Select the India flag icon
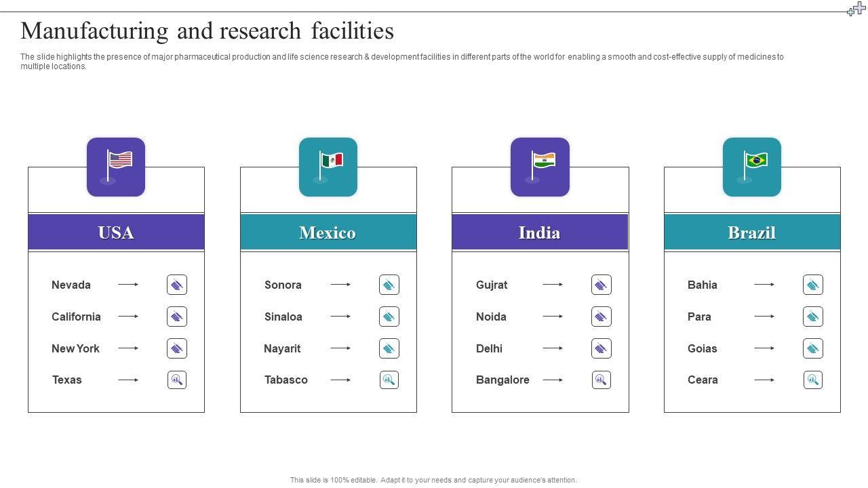 pyautogui.click(x=540, y=167)
